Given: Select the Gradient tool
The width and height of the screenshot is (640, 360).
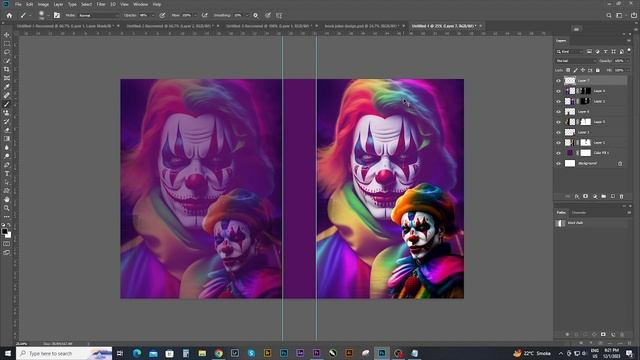Looking at the screenshot, I should (7, 139).
